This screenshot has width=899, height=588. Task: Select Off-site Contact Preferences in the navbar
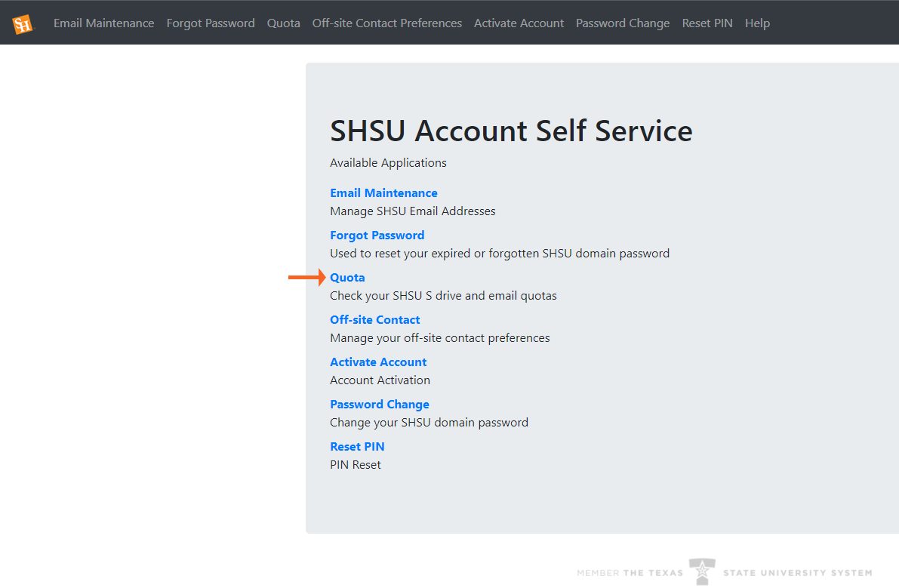click(x=386, y=23)
